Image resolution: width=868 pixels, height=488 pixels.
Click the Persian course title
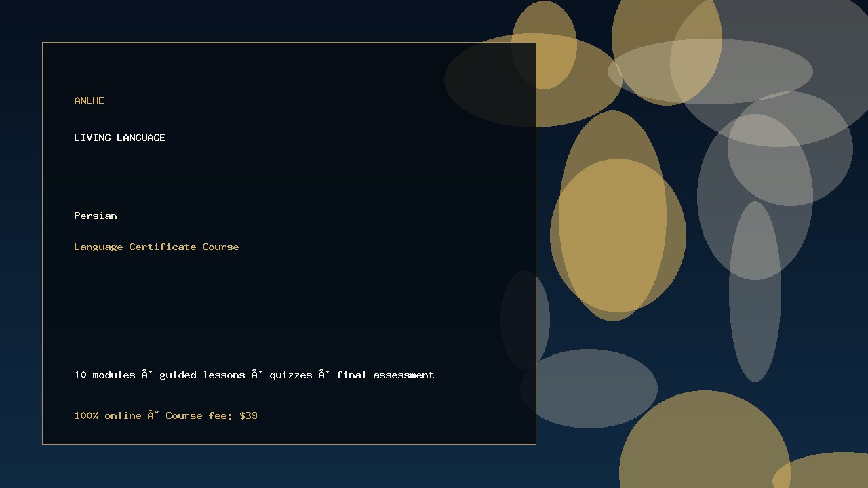pyautogui.click(x=96, y=216)
